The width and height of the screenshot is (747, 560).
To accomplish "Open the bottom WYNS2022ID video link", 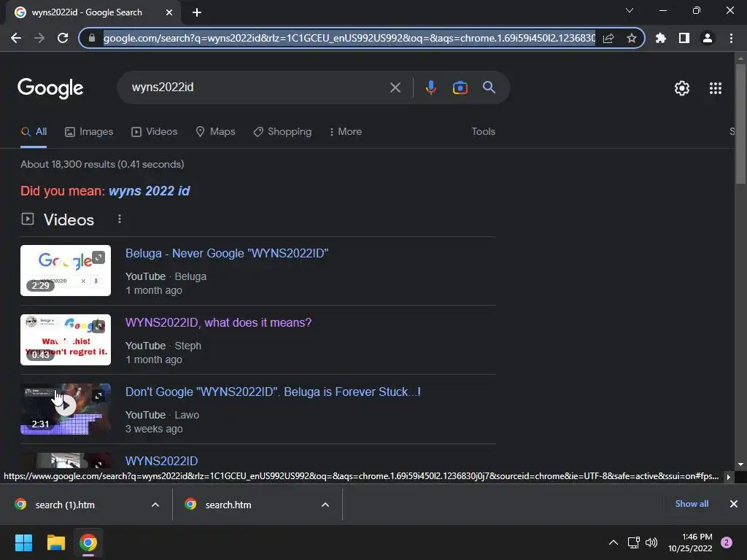I will pyautogui.click(x=161, y=461).
